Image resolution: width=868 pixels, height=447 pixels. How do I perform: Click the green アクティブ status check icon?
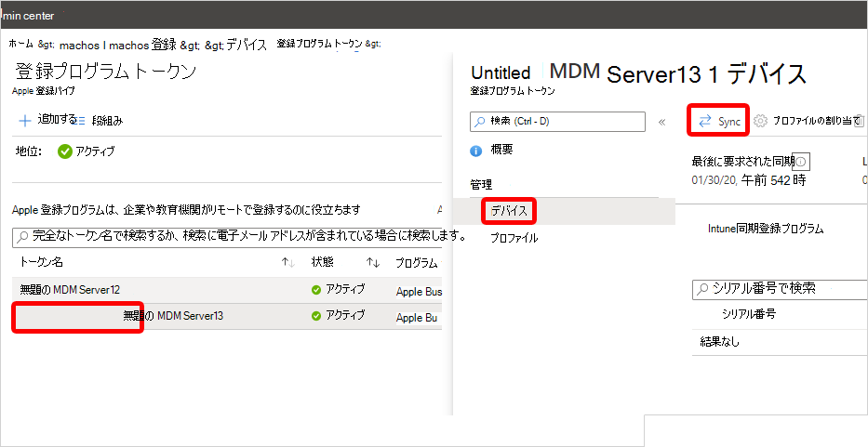(x=65, y=151)
